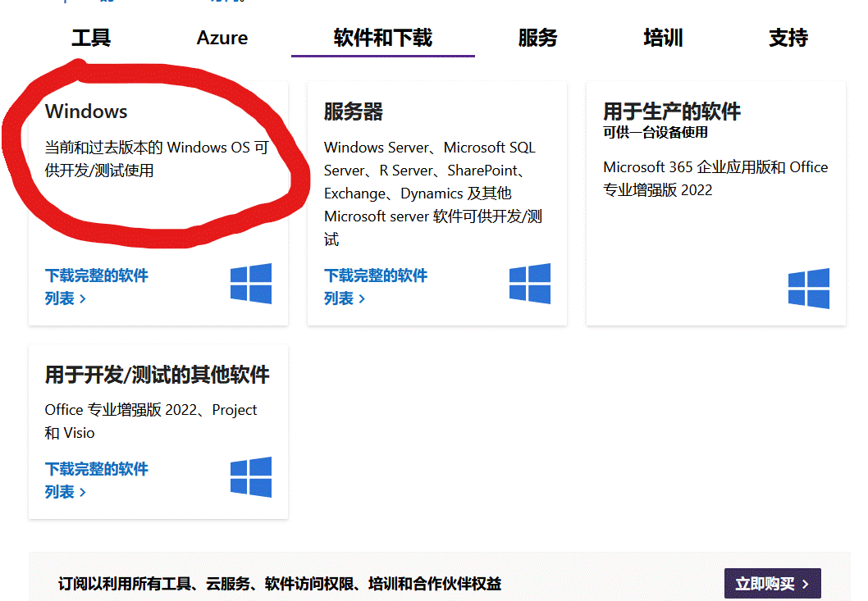Click the red-circled Windows section heading
Image resolution: width=868 pixels, height=601 pixels.
pos(85,111)
